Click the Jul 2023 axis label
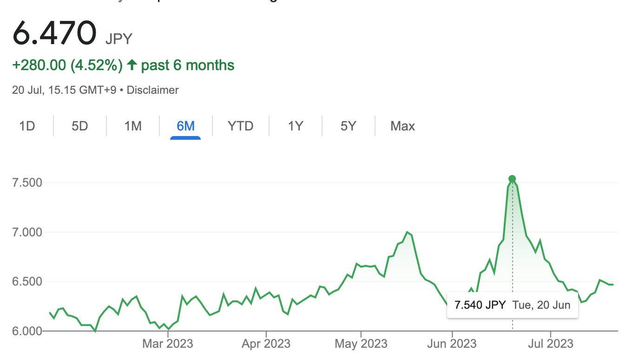 coord(551,344)
